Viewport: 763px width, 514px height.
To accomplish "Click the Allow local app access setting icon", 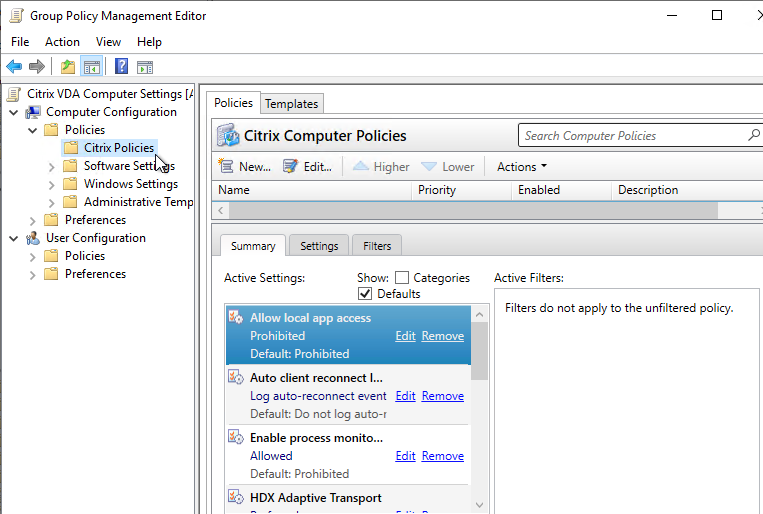I will coord(236,317).
